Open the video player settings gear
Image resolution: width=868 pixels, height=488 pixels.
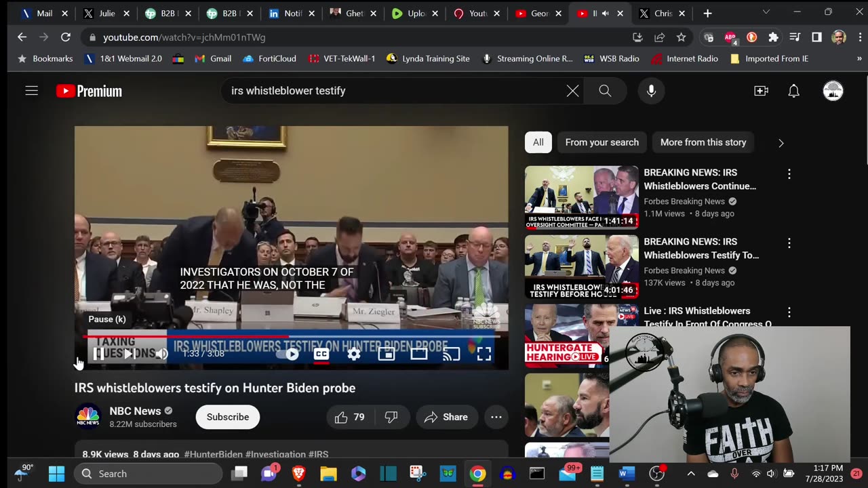(354, 353)
